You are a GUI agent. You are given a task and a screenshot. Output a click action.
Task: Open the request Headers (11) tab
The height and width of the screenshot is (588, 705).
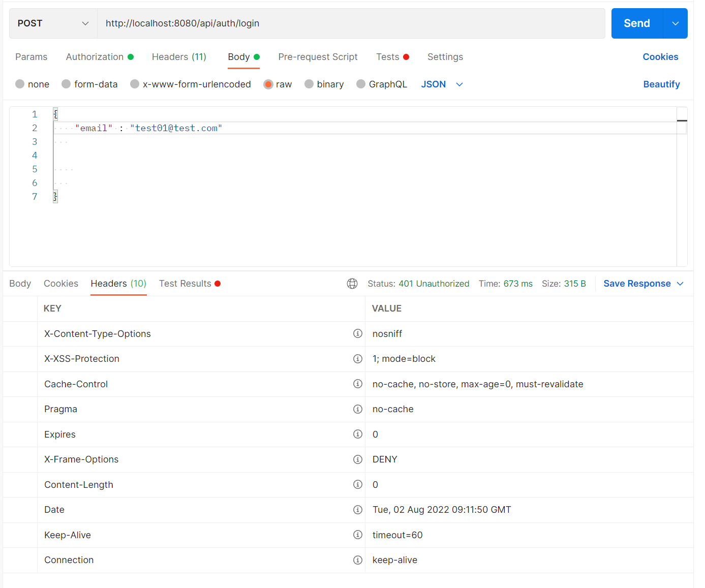(x=179, y=57)
